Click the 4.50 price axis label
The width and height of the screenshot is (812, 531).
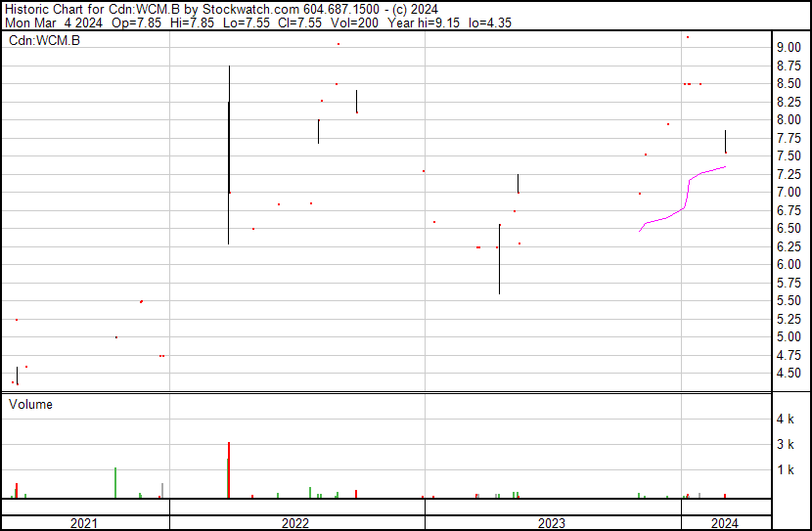tap(789, 373)
